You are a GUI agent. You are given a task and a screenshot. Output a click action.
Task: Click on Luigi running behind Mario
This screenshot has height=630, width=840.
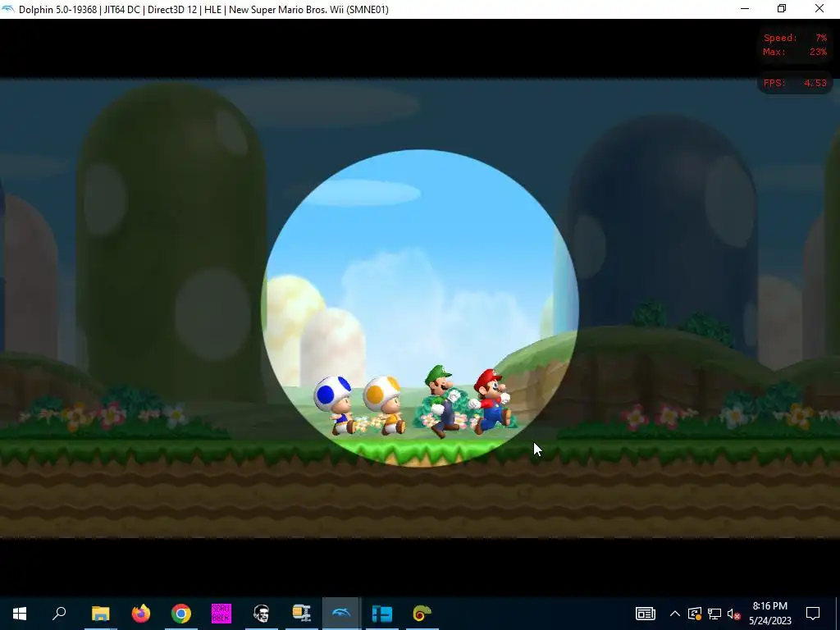tap(442, 400)
